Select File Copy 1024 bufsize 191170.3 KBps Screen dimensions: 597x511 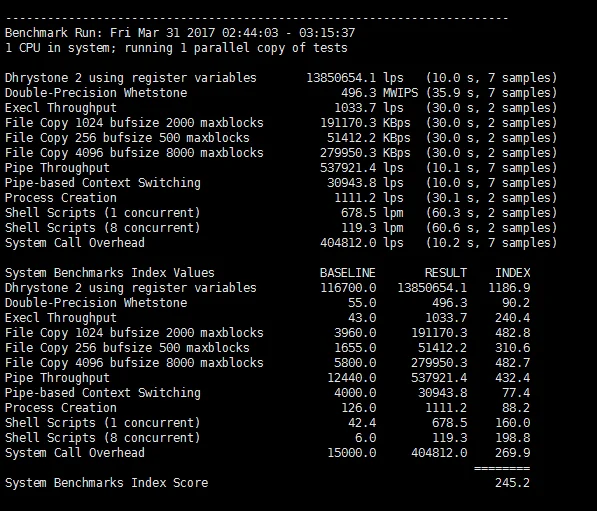365,123
